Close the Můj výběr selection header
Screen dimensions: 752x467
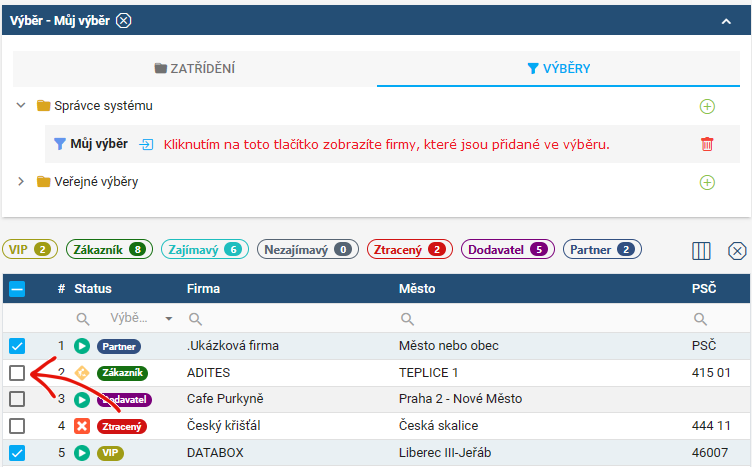[124, 21]
